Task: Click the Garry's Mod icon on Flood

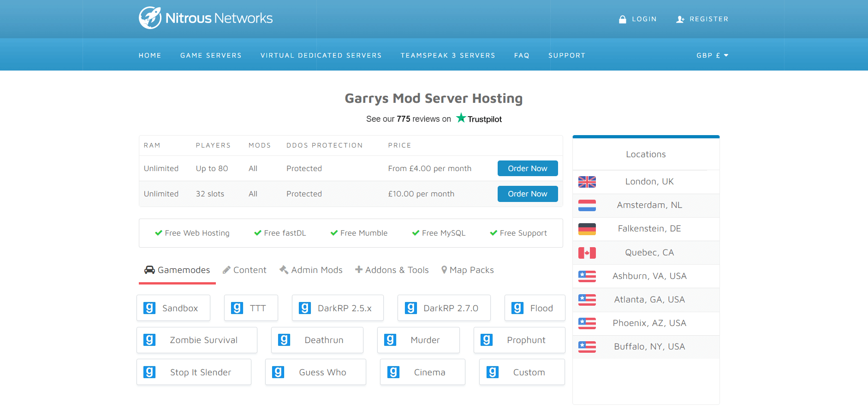Action: [517, 308]
